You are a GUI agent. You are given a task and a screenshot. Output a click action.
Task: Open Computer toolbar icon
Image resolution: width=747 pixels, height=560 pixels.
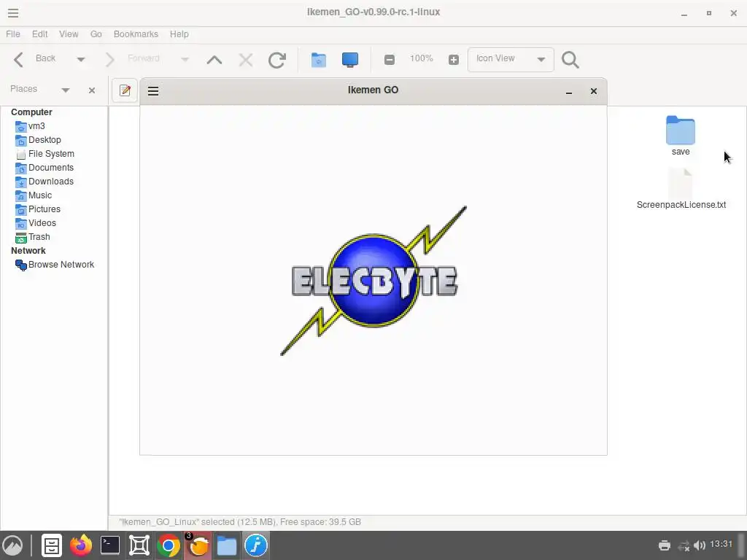(350, 60)
